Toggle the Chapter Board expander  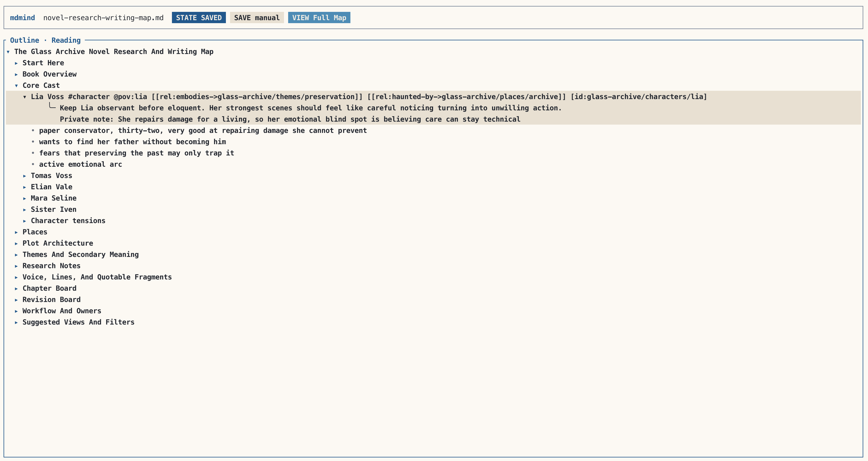(17, 288)
